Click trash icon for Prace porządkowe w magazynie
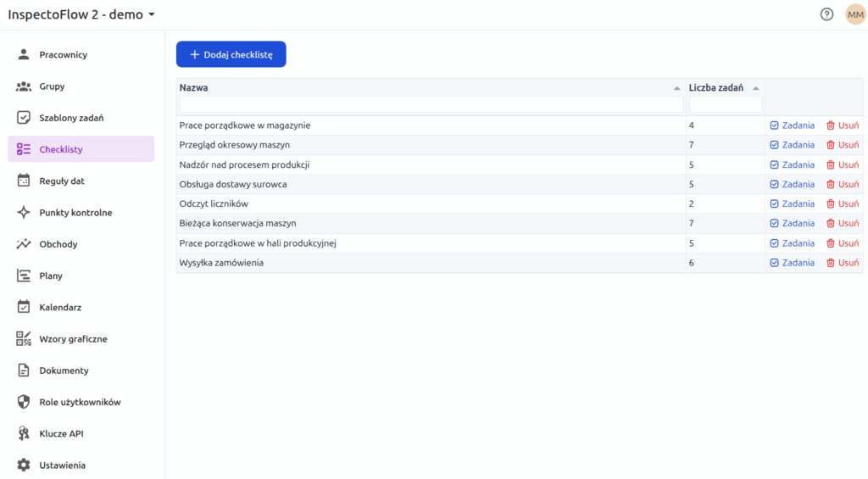 coord(831,125)
